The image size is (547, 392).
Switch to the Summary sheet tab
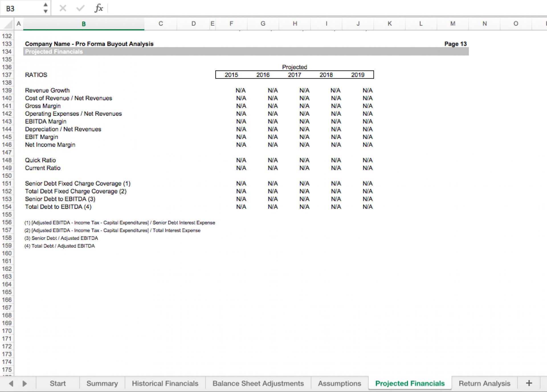[102, 383]
